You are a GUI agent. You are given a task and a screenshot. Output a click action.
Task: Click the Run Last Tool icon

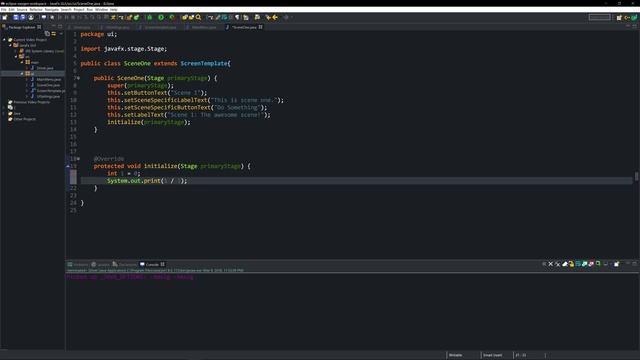[172, 17]
